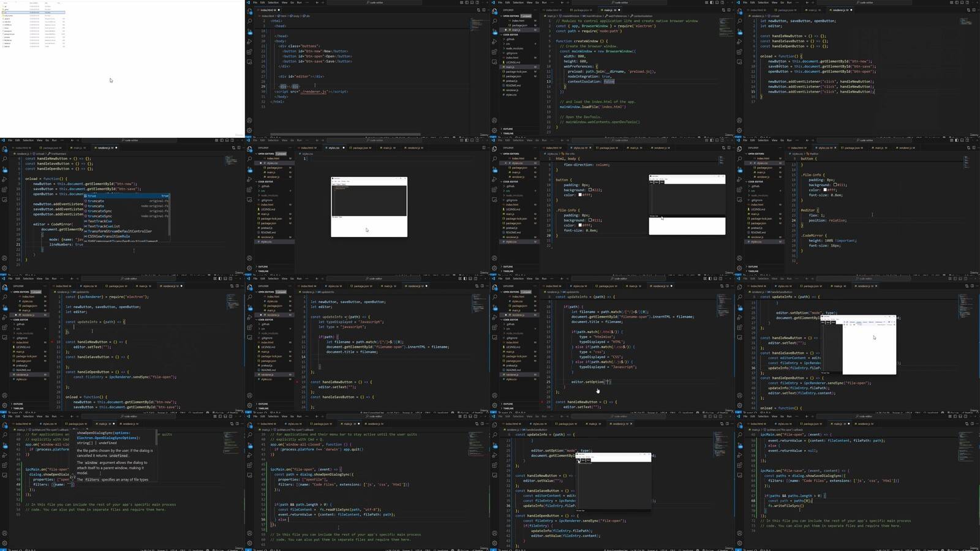Toggle primary side bar in createWindow code frame

pyautogui.click(x=712, y=2)
